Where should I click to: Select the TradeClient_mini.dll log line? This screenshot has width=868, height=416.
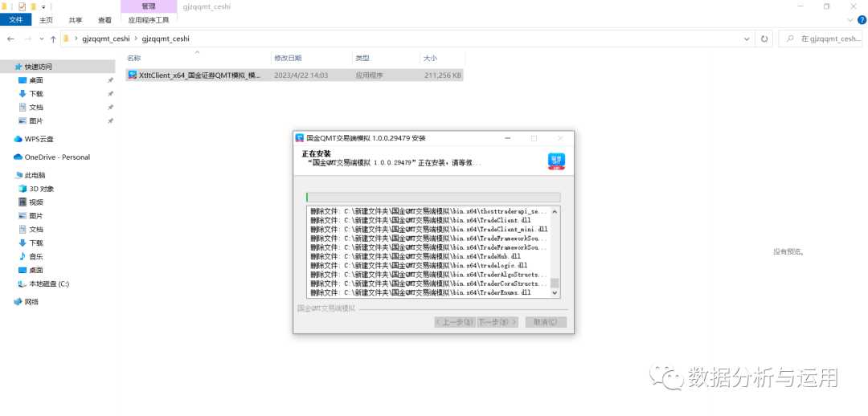pyautogui.click(x=429, y=229)
